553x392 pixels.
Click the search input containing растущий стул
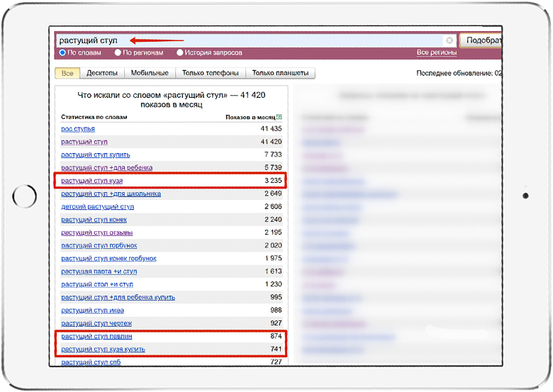click(x=250, y=40)
